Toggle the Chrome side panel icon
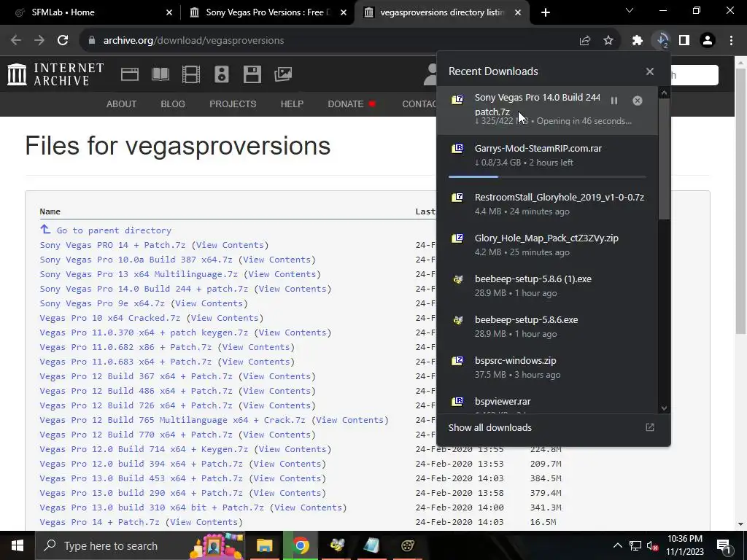 pyautogui.click(x=684, y=41)
